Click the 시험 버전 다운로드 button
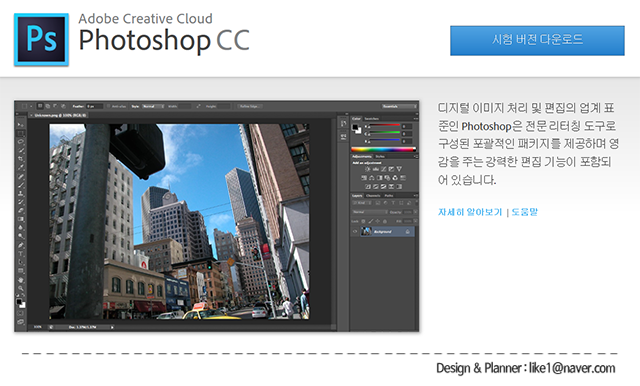The width and height of the screenshot is (640, 386). pyautogui.click(x=537, y=40)
